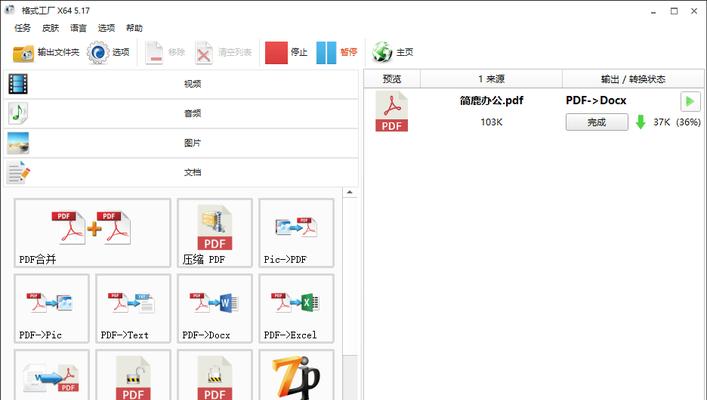Image resolution: width=707 pixels, height=400 pixels.
Task: Choose the PDF->Docx tile
Action: pos(215,308)
